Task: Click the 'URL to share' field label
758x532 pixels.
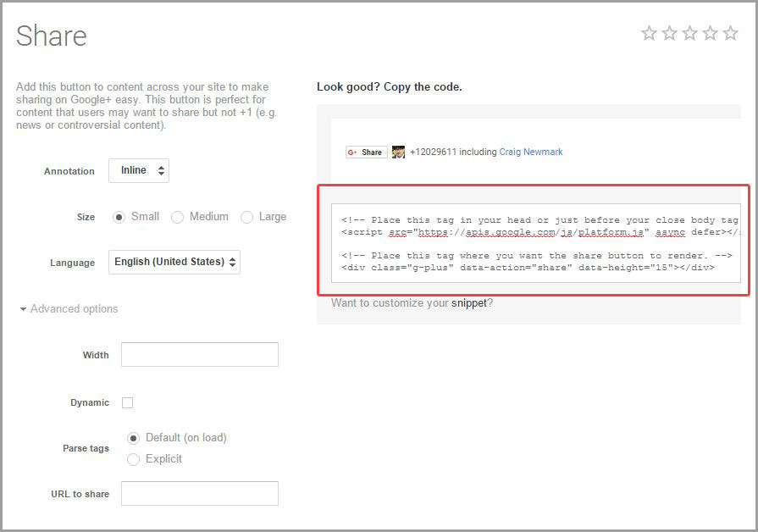Action: point(80,494)
